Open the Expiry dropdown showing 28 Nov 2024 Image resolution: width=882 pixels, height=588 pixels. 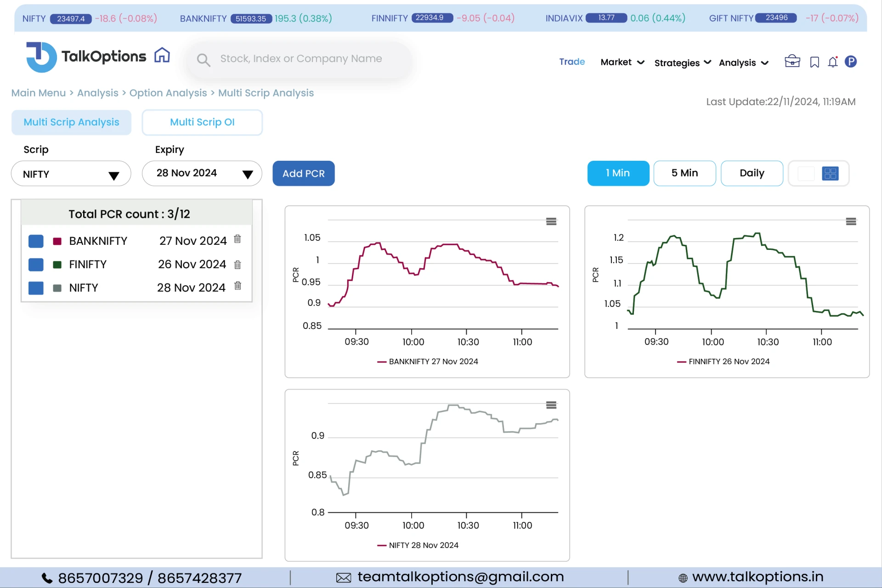pyautogui.click(x=202, y=173)
